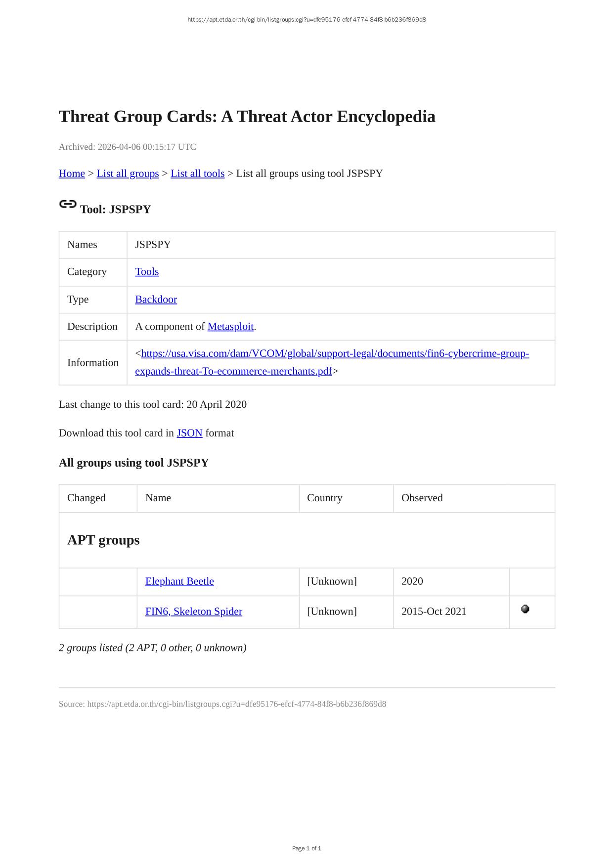Click the Changed column header

click(x=87, y=498)
